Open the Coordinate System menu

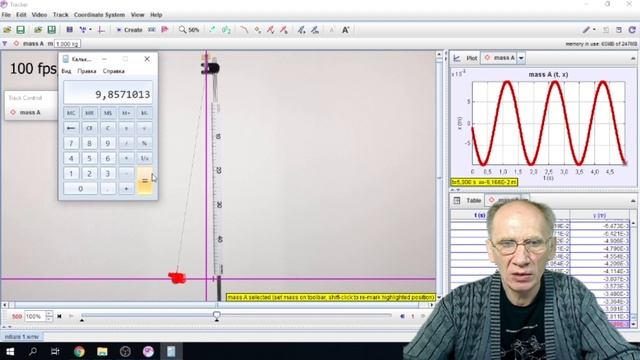(x=99, y=15)
